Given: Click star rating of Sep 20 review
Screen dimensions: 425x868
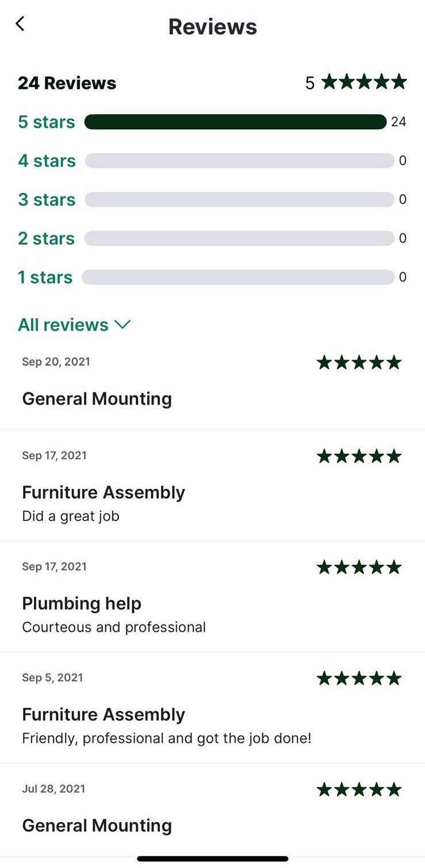Looking at the screenshot, I should [x=359, y=362].
